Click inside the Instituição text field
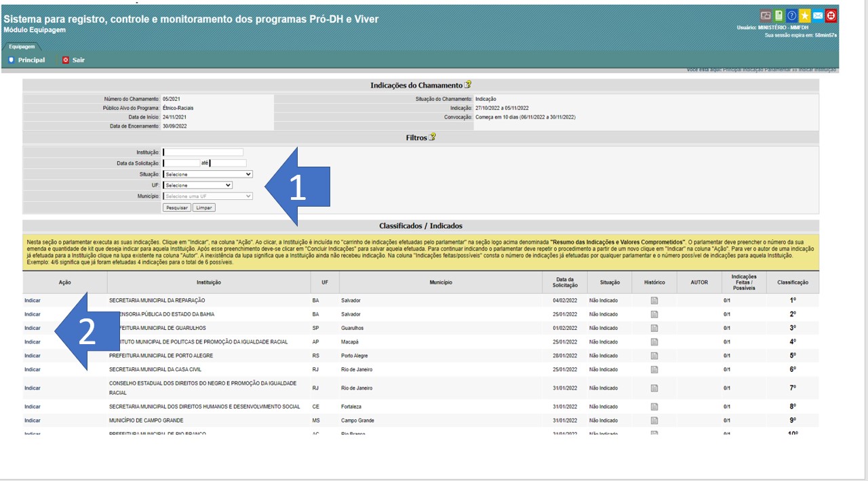Image resolution: width=868 pixels, height=481 pixels. tap(203, 152)
